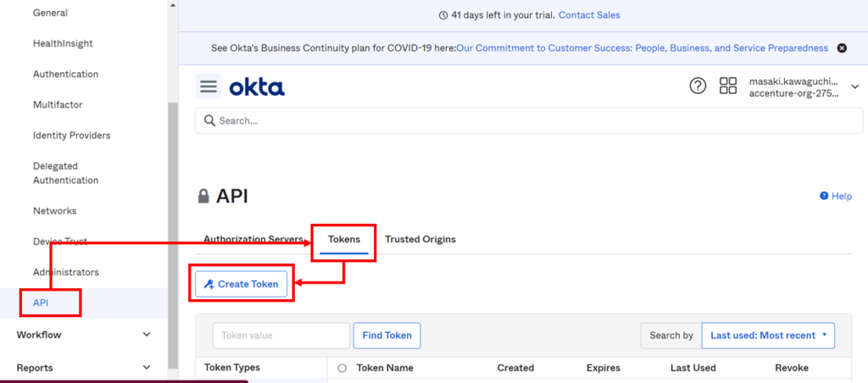Open the hamburger menu next to Okta logo
The width and height of the screenshot is (868, 383).
coord(209,86)
